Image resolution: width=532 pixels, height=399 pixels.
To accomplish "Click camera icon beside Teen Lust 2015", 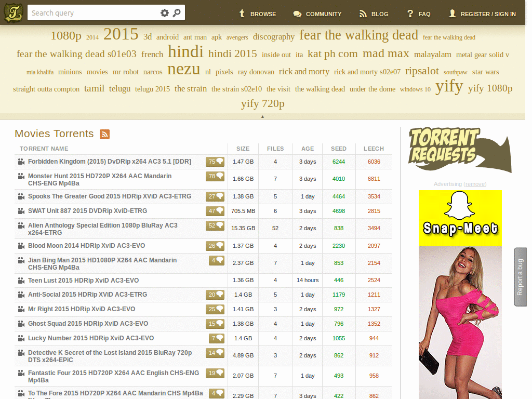I will pos(21,281).
